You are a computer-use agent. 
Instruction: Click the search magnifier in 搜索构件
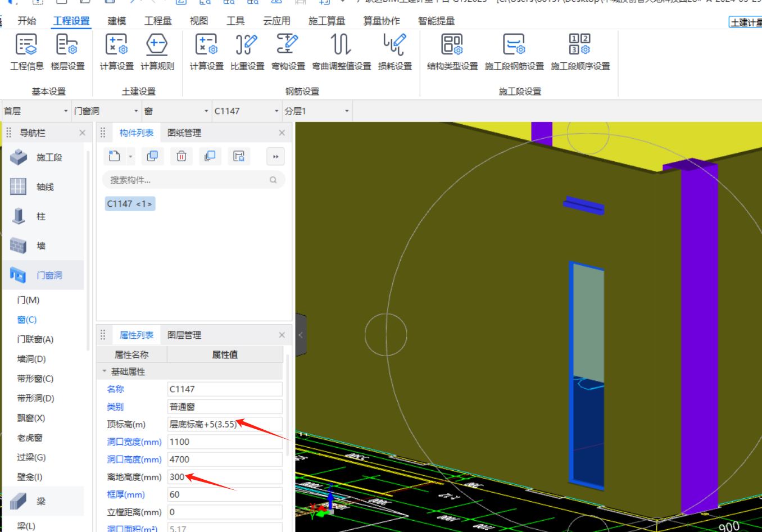tap(273, 180)
